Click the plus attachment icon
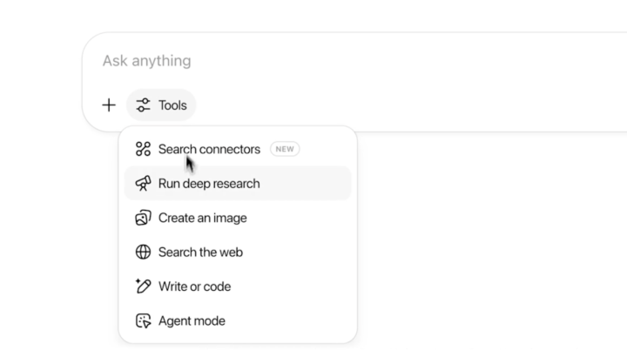This screenshot has width=627, height=364. [x=109, y=105]
